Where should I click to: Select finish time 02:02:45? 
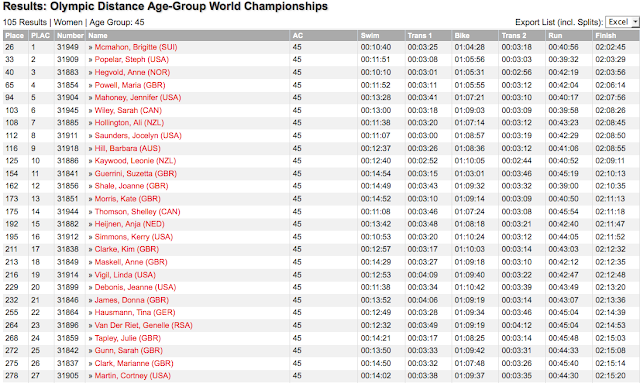610,47
